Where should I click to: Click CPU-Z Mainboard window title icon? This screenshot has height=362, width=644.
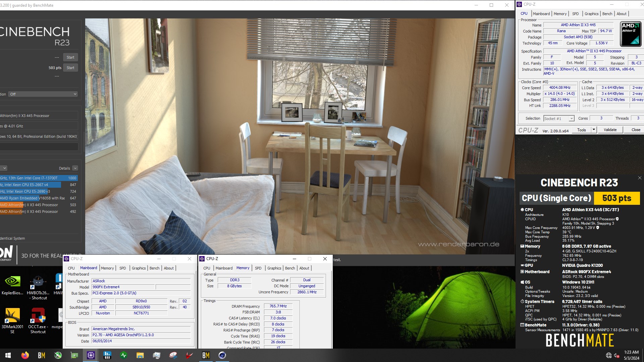click(x=66, y=259)
